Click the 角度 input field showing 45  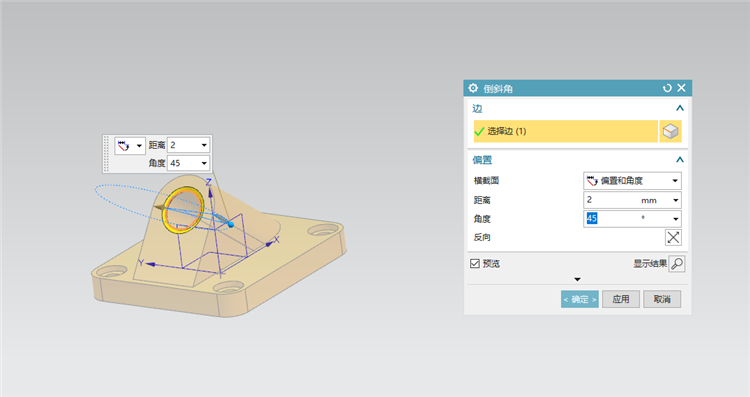click(x=627, y=219)
